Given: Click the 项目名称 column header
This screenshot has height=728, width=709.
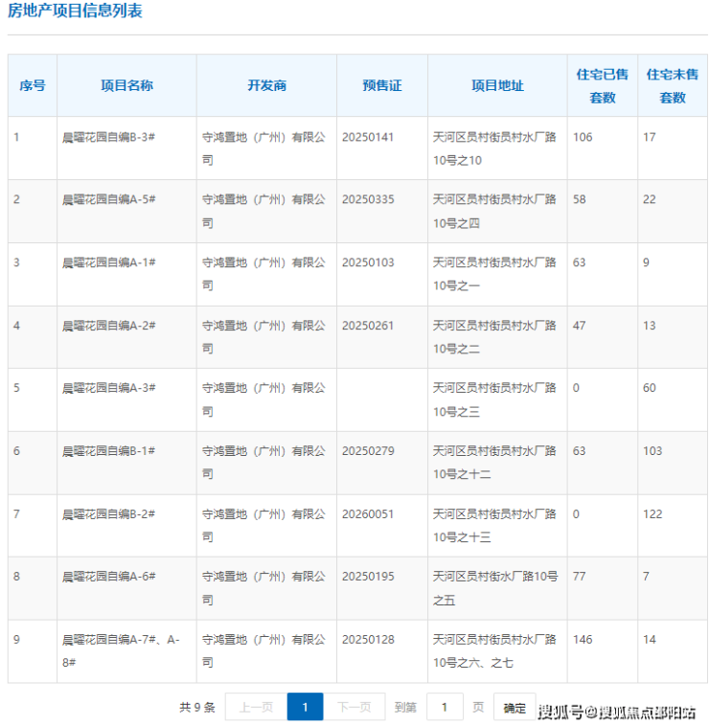Looking at the screenshot, I should [x=126, y=85].
